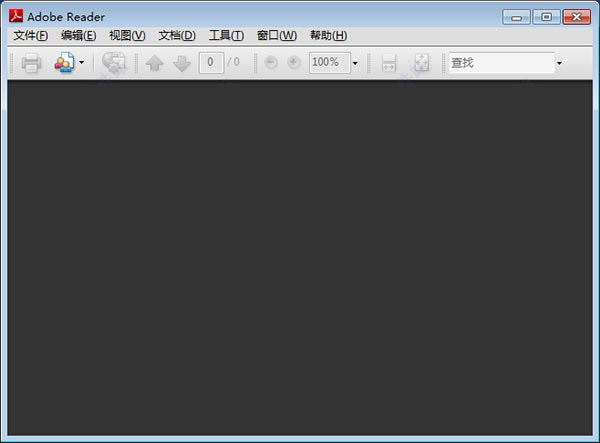Minimize the Adobe Reader window

516,17
